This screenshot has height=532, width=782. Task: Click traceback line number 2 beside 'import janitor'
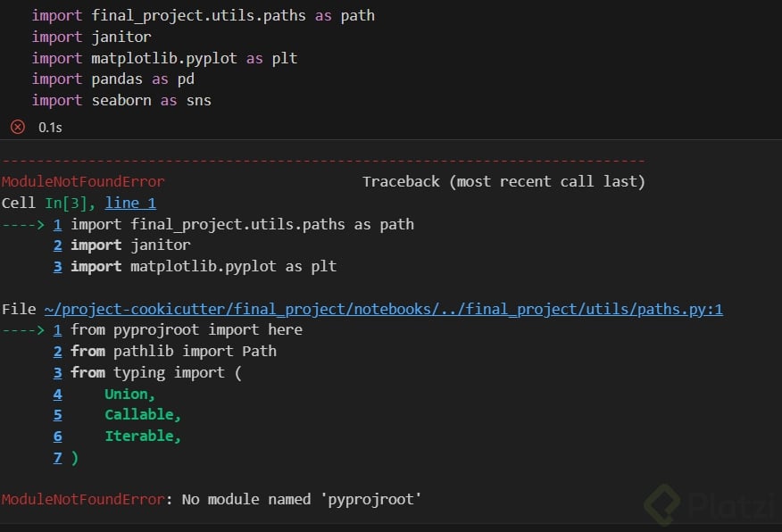tap(57, 245)
